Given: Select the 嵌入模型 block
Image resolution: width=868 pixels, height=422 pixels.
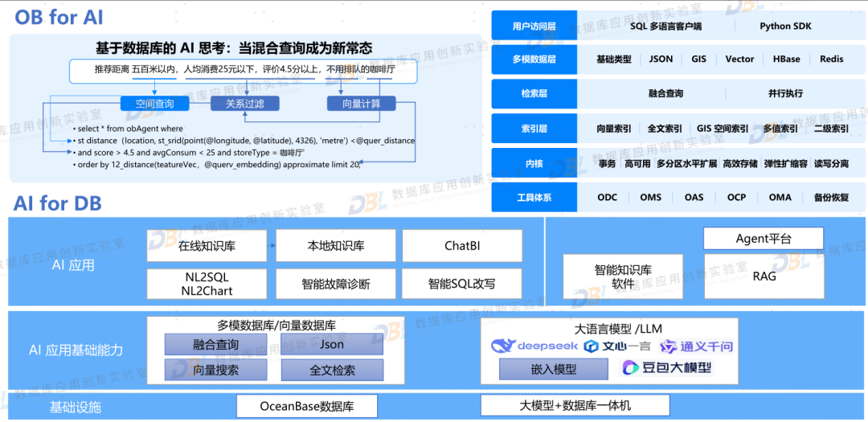Looking at the screenshot, I should [554, 369].
